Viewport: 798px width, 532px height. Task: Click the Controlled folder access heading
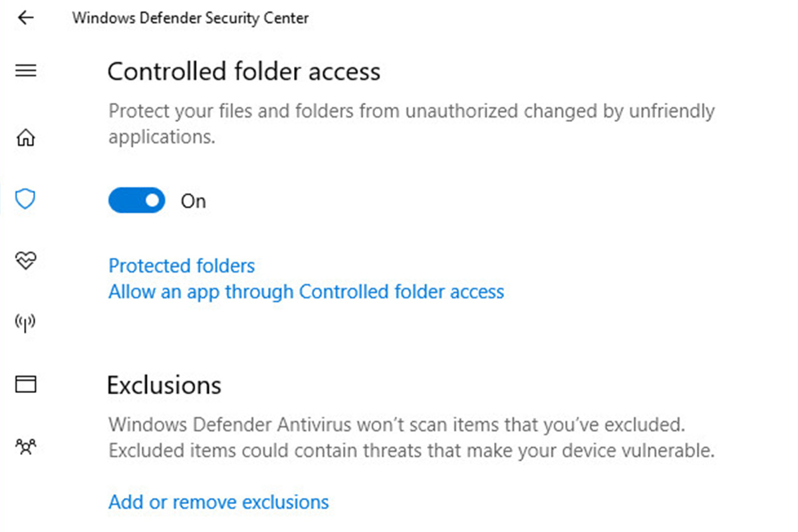coord(243,71)
